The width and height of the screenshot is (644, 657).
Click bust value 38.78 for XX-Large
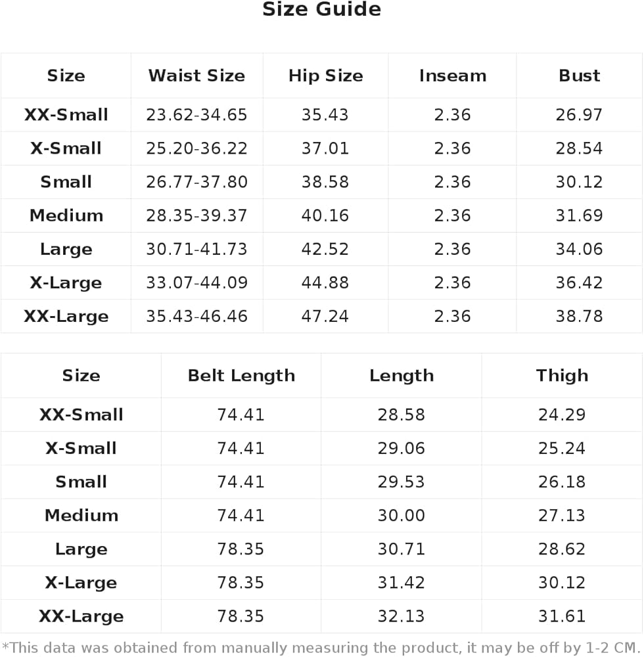pos(579,316)
